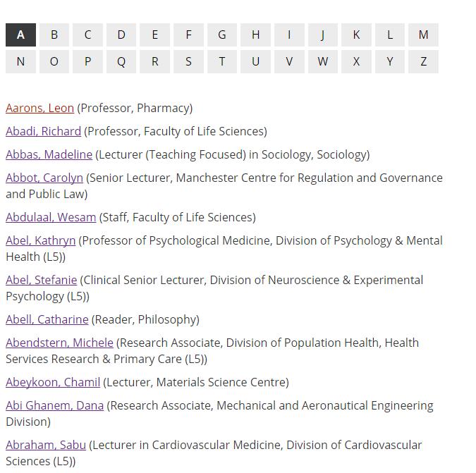Open Abadi, Richard profile link
Viewport: 476px width, 473px height.
(x=43, y=131)
